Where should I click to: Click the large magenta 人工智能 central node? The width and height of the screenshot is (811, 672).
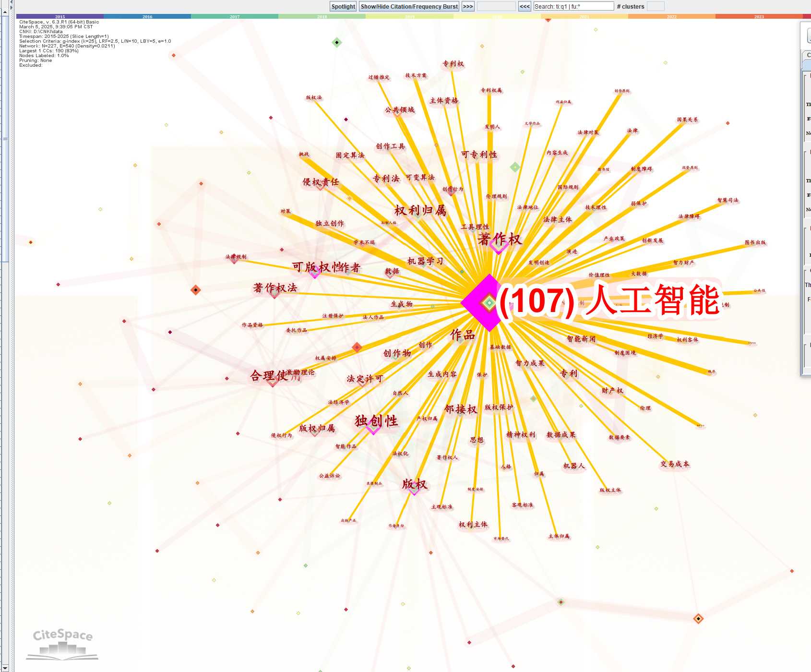point(489,303)
